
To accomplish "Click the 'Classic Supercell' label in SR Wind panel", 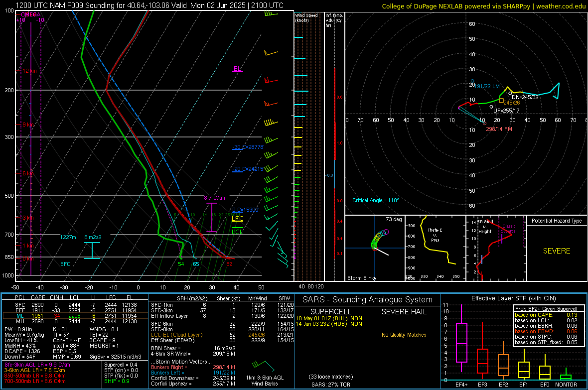I will click(509, 229).
